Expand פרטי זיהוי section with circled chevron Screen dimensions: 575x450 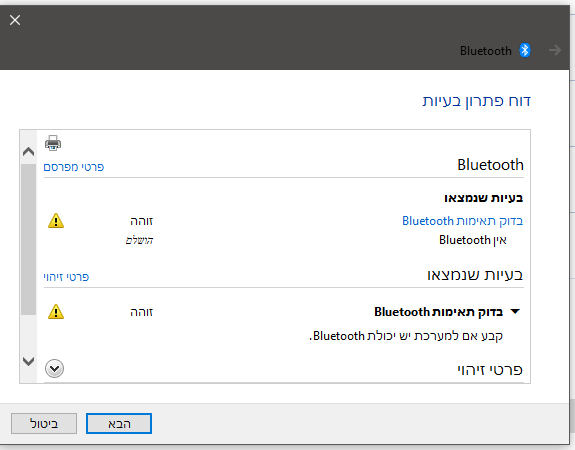click(55, 369)
